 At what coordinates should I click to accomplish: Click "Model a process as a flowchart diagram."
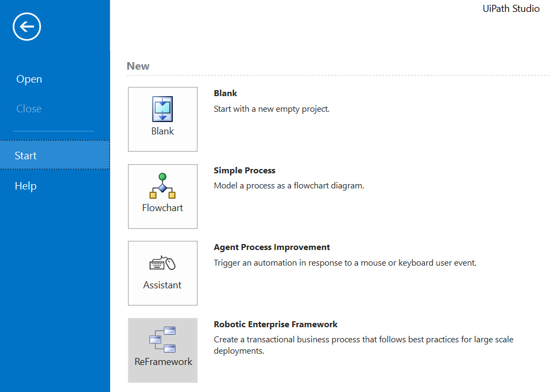[x=289, y=186]
